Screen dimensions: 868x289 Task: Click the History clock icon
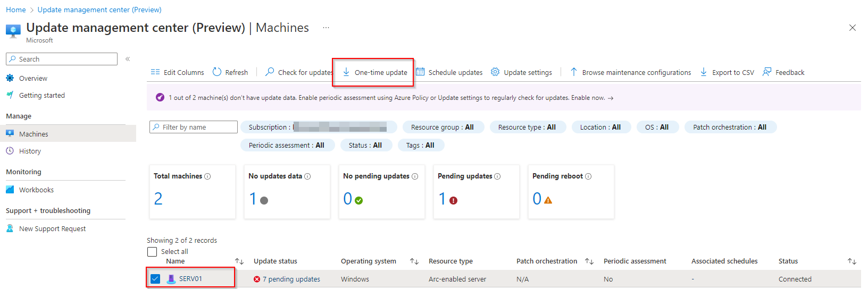click(x=10, y=151)
